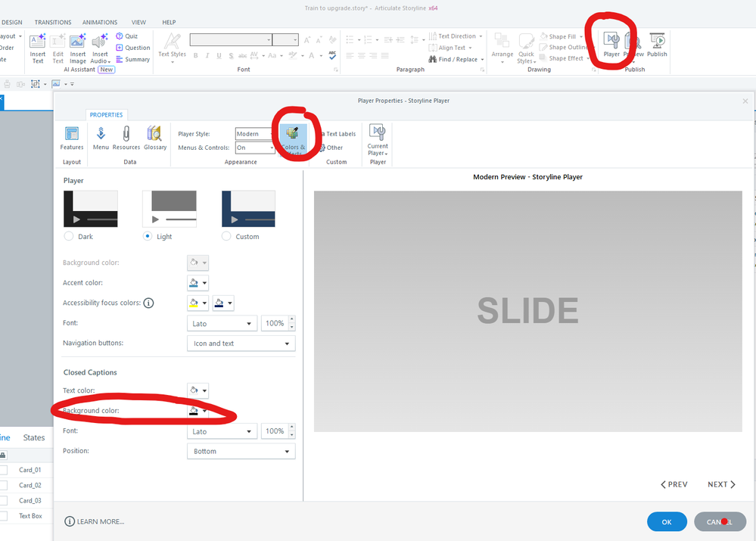Open the closed captions Position dropdown
756x541 pixels.
[x=241, y=452]
